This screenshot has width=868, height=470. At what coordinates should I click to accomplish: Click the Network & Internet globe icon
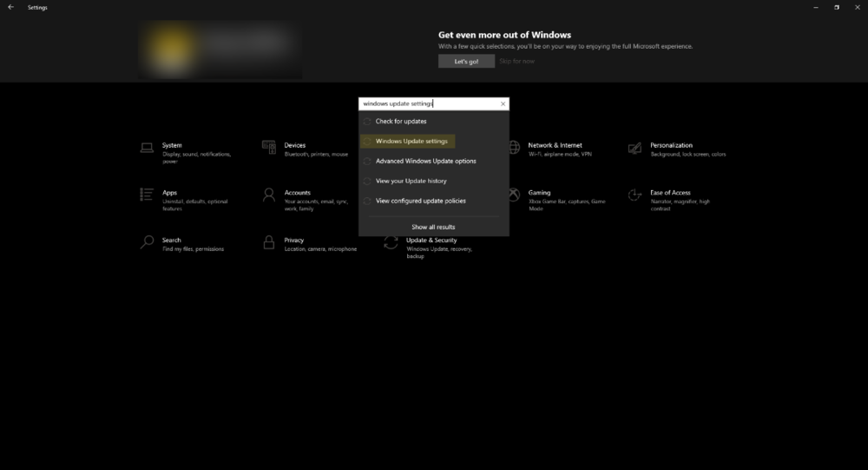pos(514,149)
